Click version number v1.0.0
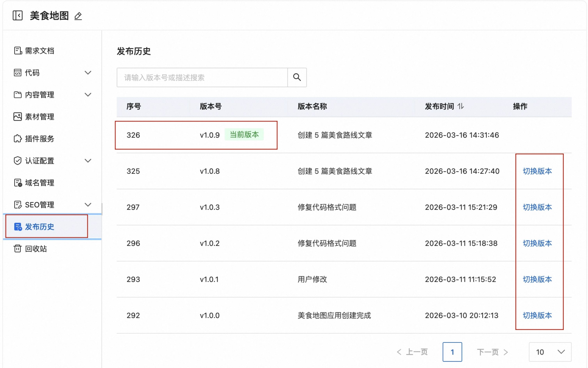Viewport: 588px width, 368px height. pos(210,315)
